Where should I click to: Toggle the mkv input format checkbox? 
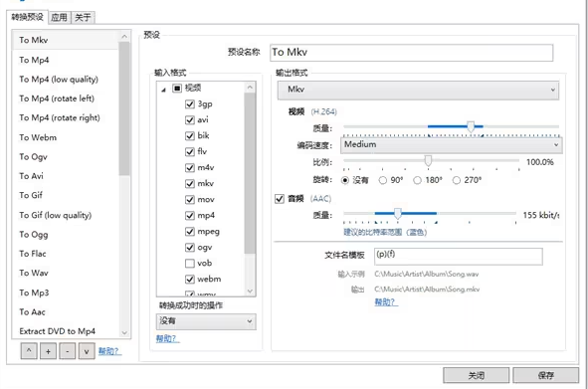pyautogui.click(x=190, y=183)
